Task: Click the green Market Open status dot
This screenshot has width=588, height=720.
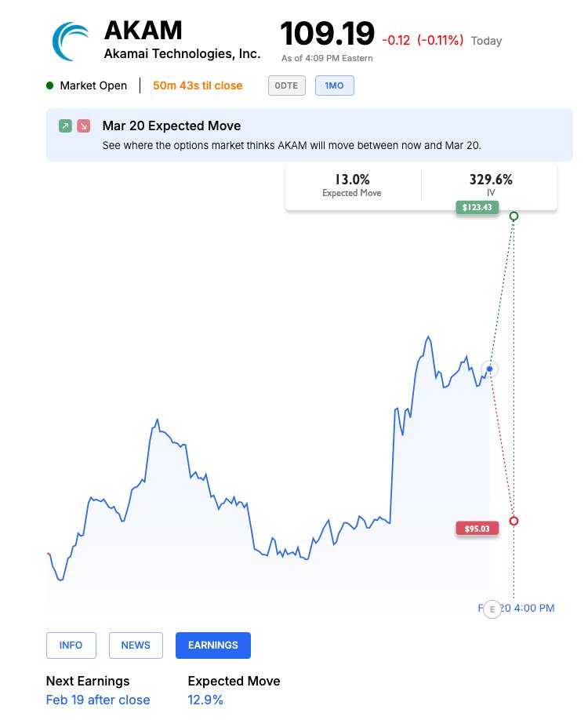Action: tap(50, 85)
